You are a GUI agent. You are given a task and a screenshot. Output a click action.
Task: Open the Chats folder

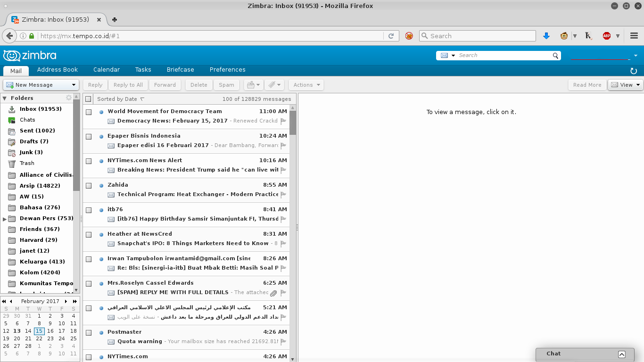pos(27,120)
